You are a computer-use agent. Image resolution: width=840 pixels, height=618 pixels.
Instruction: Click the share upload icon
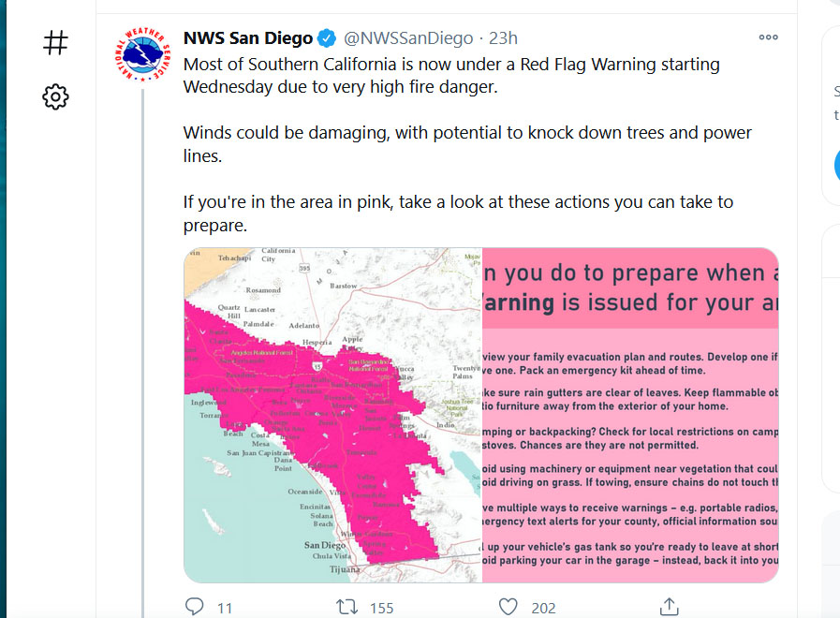pos(670,607)
